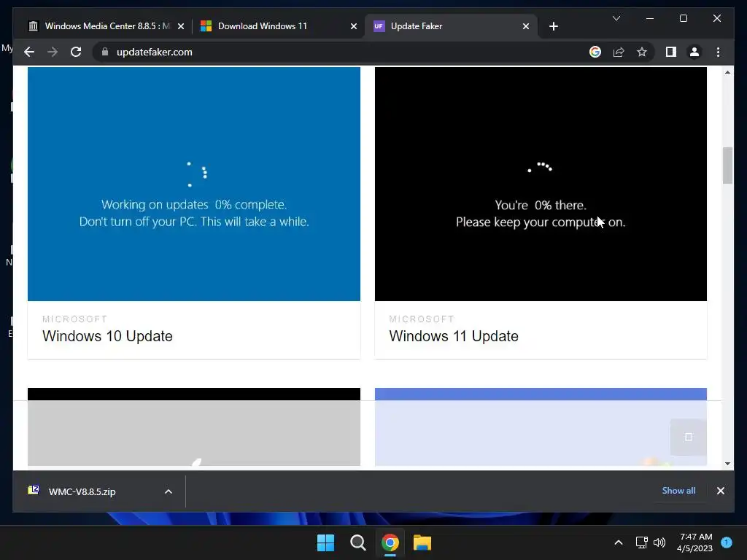747x560 pixels.
Task: Click the Windows 11 Update title
Action: [x=454, y=336]
